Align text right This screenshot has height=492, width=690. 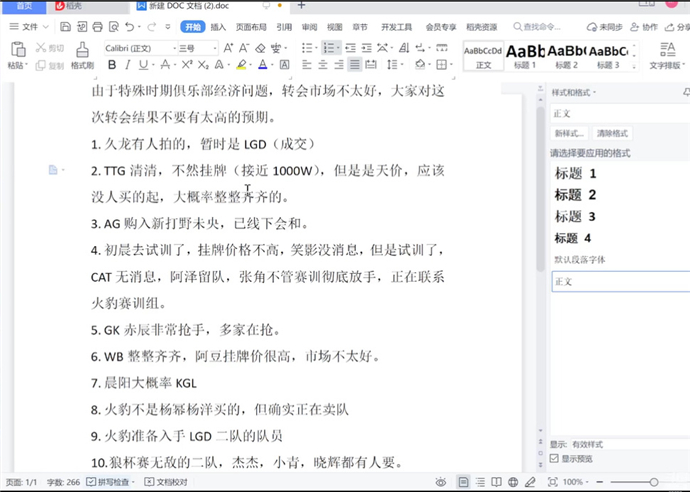338,65
